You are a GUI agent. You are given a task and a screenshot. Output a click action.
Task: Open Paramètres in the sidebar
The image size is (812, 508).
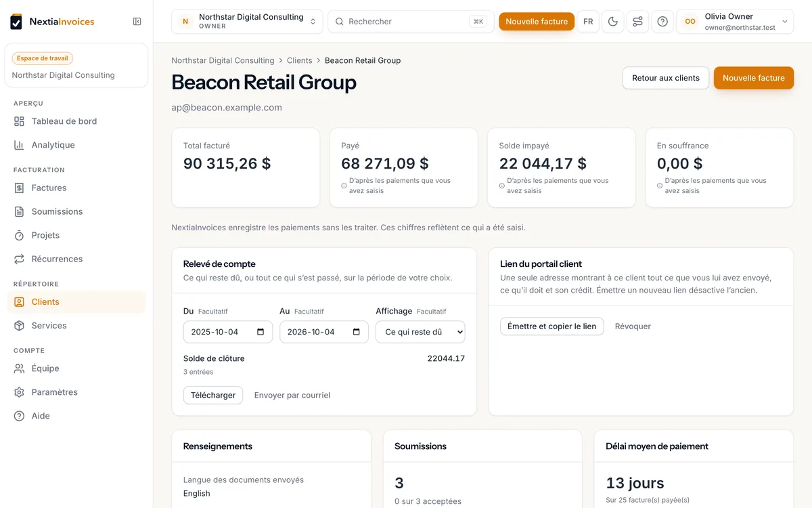pos(76,392)
